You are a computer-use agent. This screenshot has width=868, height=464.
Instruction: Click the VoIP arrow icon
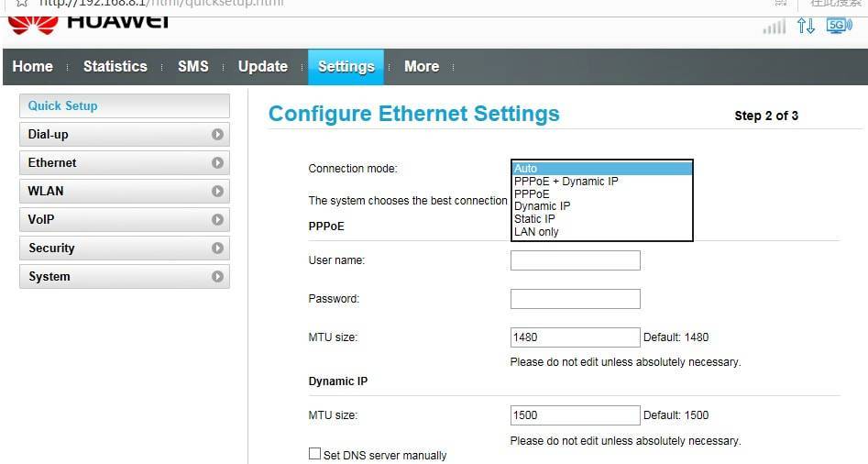point(217,220)
